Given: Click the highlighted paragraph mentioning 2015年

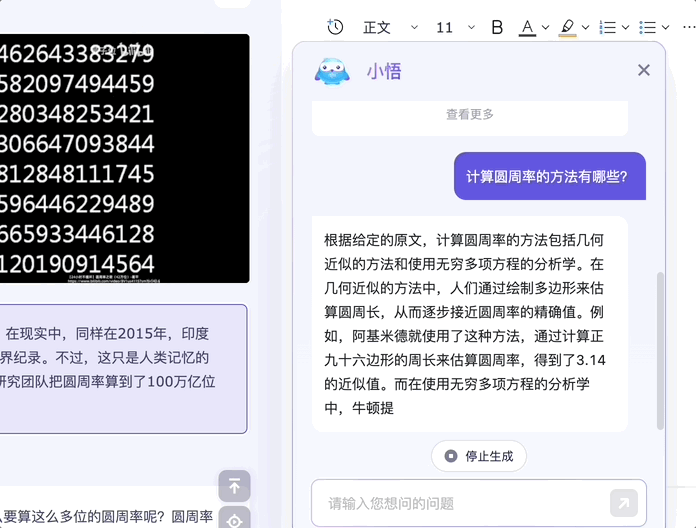Looking at the screenshot, I should 123,369.
